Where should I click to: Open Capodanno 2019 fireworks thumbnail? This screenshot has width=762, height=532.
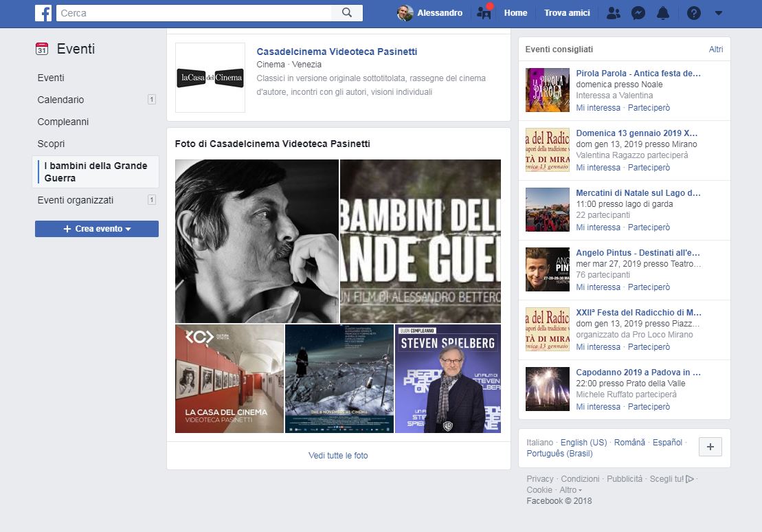[x=547, y=389]
